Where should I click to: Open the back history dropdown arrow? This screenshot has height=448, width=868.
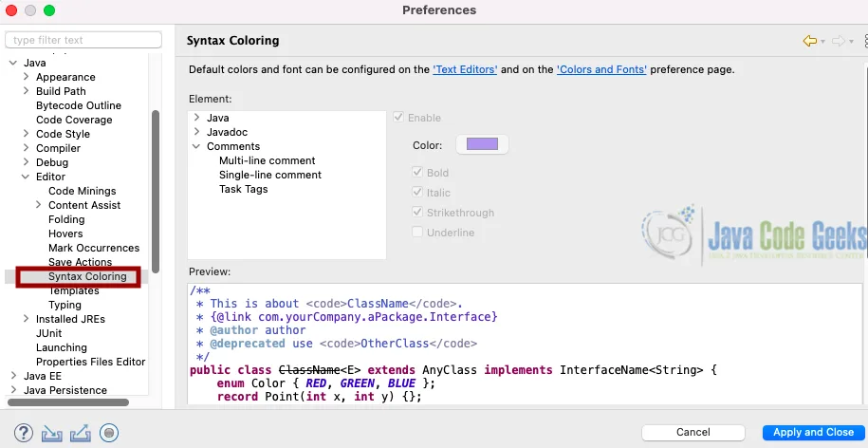pyautogui.click(x=822, y=42)
